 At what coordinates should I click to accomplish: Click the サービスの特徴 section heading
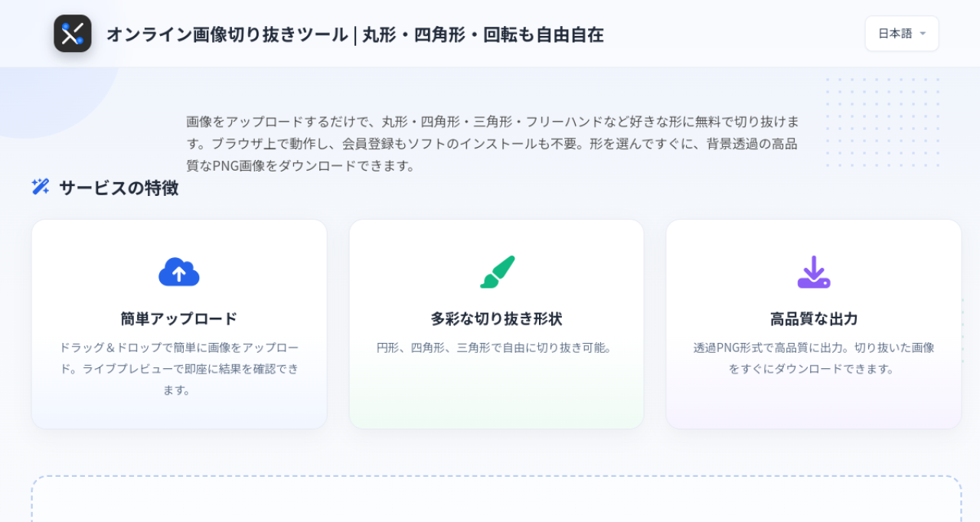point(119,188)
